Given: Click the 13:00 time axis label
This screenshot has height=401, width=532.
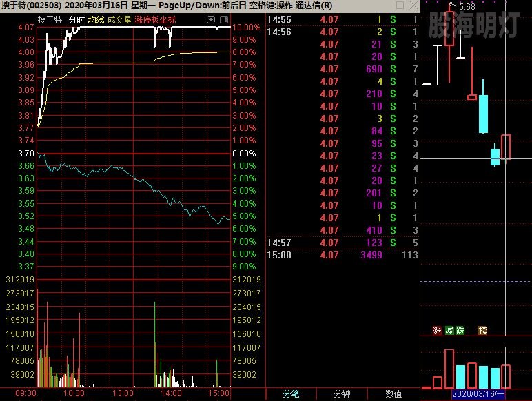Looking at the screenshot, I should (x=123, y=393).
